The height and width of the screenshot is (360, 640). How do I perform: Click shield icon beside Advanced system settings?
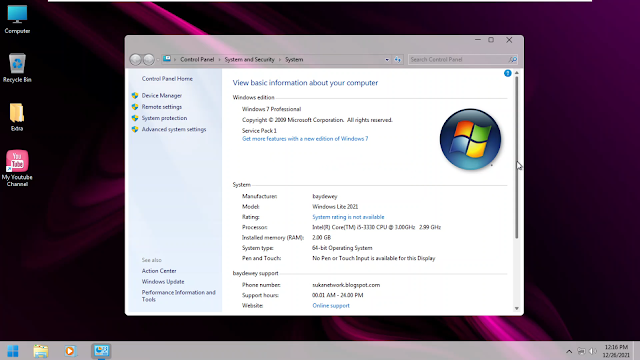(135, 129)
